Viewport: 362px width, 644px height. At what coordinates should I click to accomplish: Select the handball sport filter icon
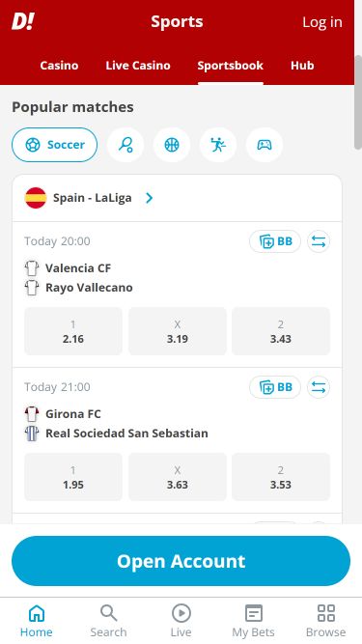[x=218, y=145]
